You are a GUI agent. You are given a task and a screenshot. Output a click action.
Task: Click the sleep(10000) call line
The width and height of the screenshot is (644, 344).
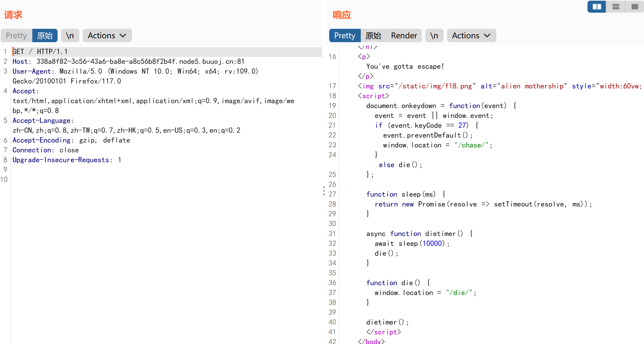point(412,244)
